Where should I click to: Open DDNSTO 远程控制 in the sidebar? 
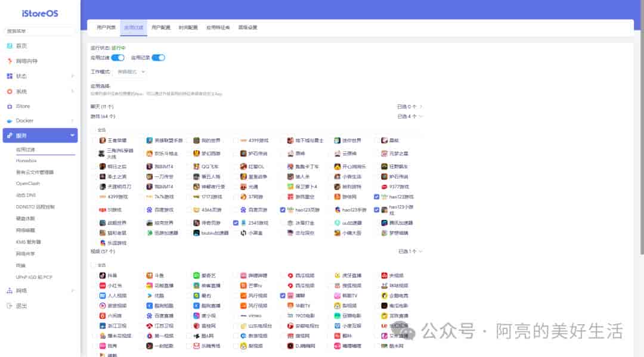pos(35,207)
